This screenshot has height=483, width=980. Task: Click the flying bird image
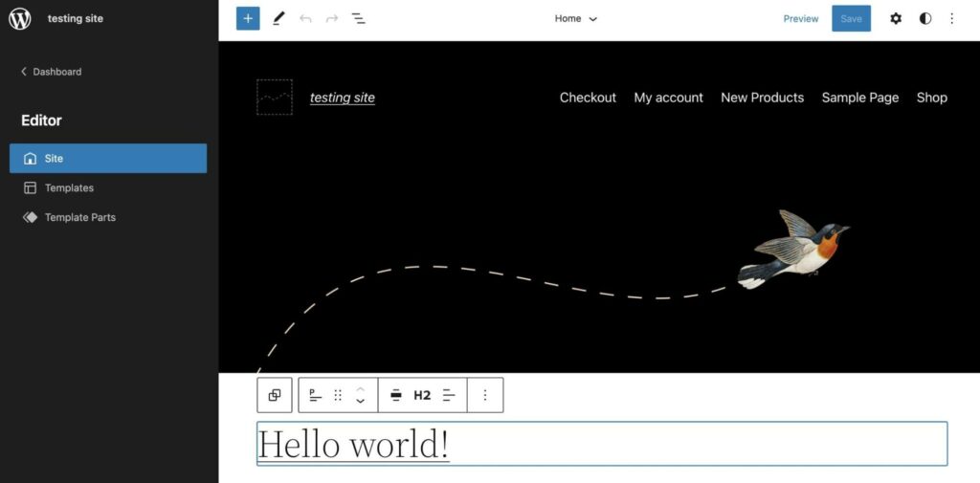tap(793, 250)
